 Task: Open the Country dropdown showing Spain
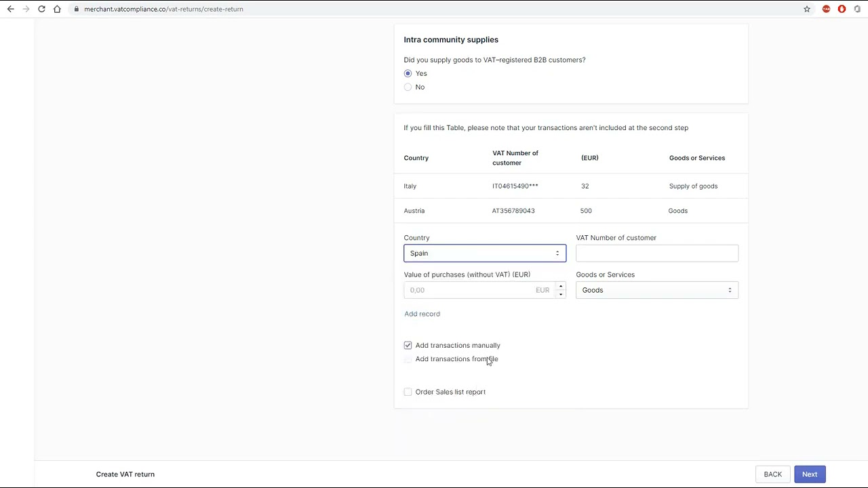[x=485, y=253]
